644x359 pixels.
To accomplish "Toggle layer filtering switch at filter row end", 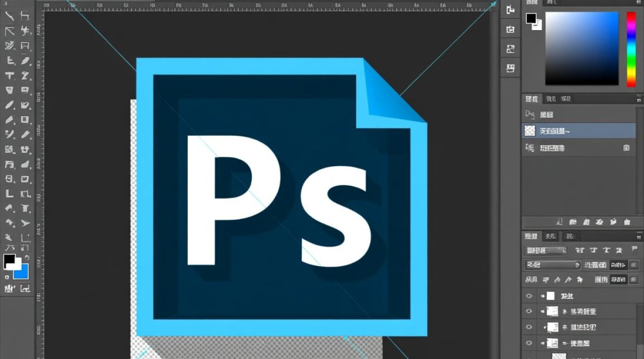I will click(x=634, y=248).
